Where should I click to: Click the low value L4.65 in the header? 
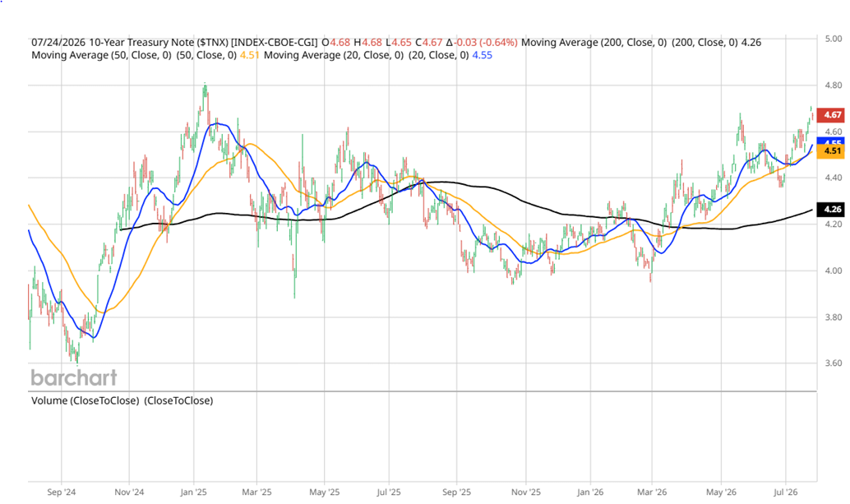point(399,42)
